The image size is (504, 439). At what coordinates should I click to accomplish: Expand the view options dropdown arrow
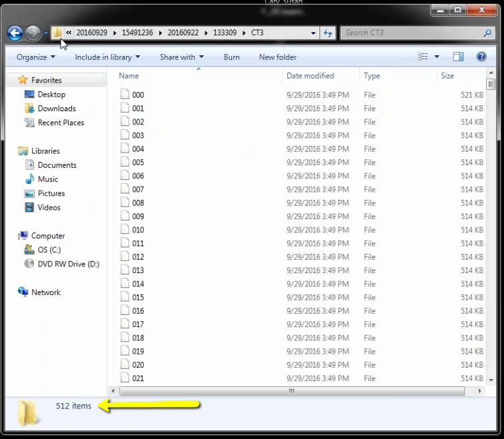(437, 57)
